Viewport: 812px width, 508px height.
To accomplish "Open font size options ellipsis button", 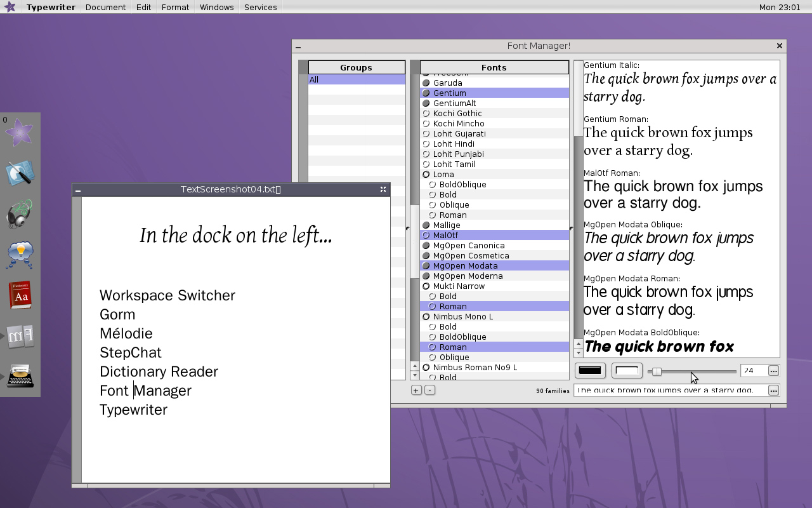I will point(773,371).
